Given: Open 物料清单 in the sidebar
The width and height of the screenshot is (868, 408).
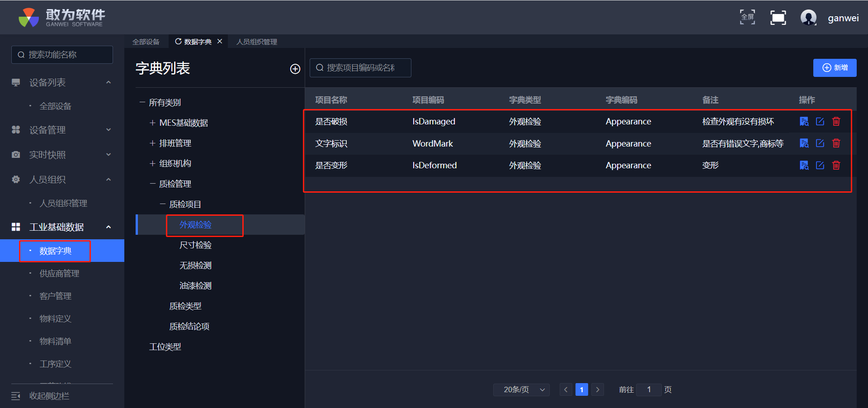Looking at the screenshot, I should 56,342.
